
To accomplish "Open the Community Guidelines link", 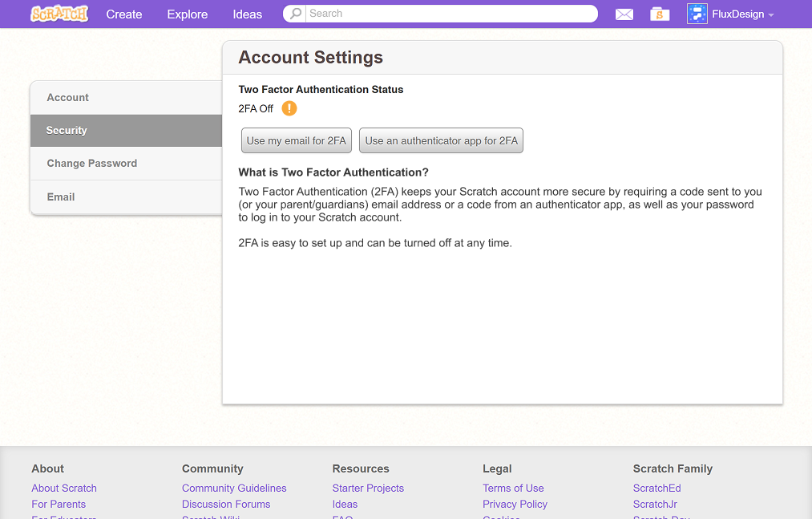I will 234,488.
